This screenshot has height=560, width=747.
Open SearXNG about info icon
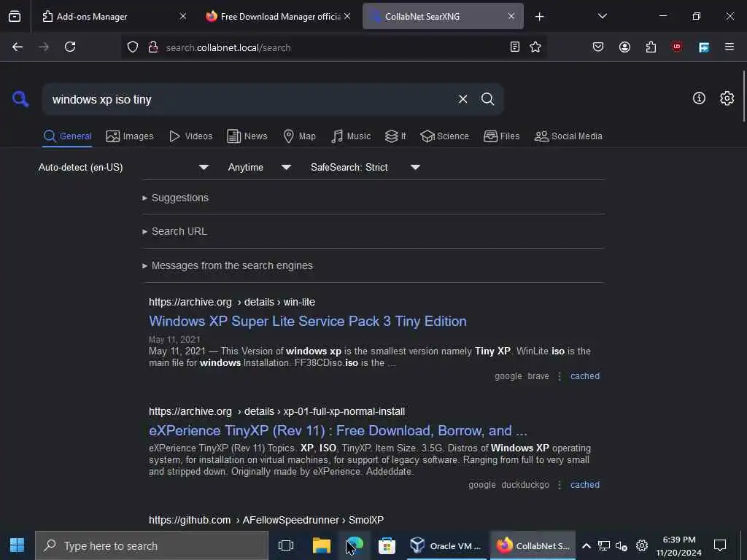click(699, 98)
